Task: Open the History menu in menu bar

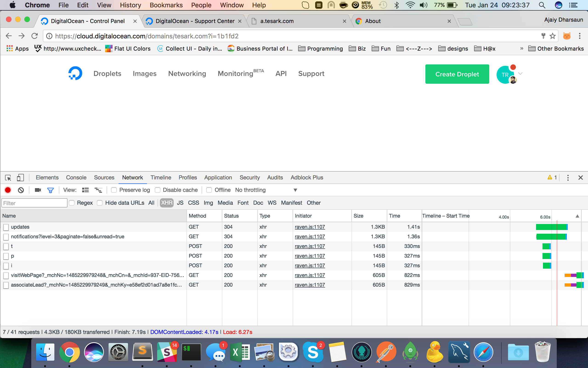Action: point(130,5)
